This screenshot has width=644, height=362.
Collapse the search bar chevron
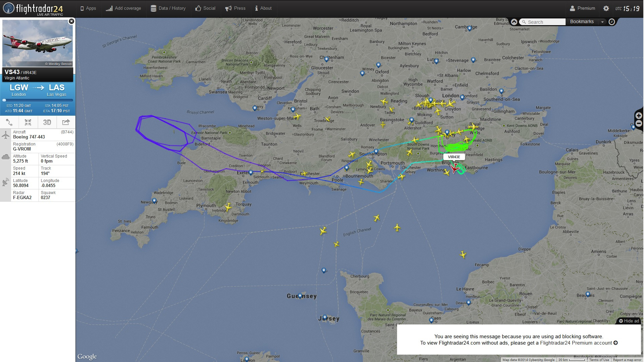[x=514, y=22]
